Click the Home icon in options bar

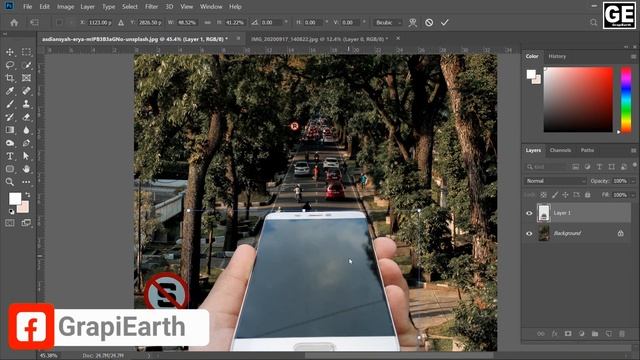14,22
